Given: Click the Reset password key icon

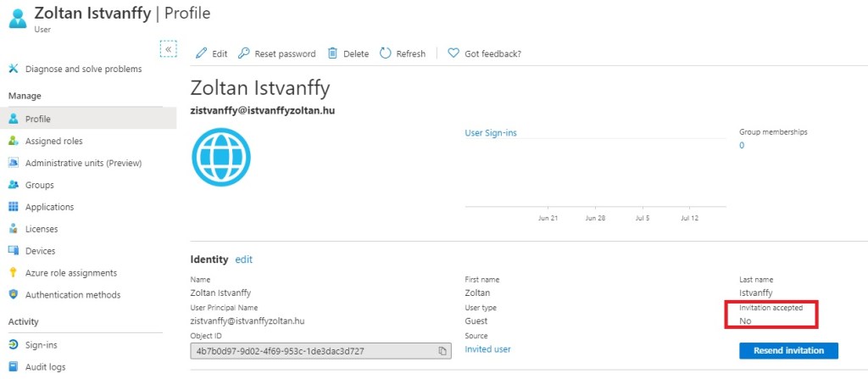Looking at the screenshot, I should click(244, 53).
